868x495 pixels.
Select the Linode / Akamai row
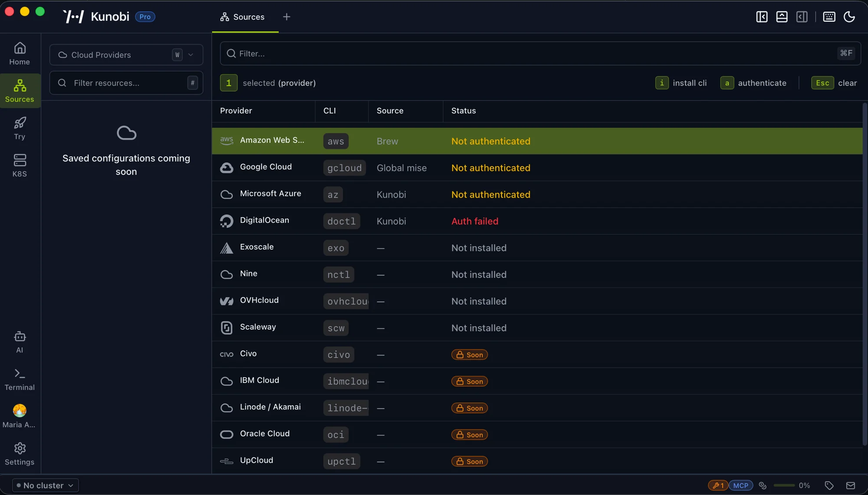[x=537, y=408]
